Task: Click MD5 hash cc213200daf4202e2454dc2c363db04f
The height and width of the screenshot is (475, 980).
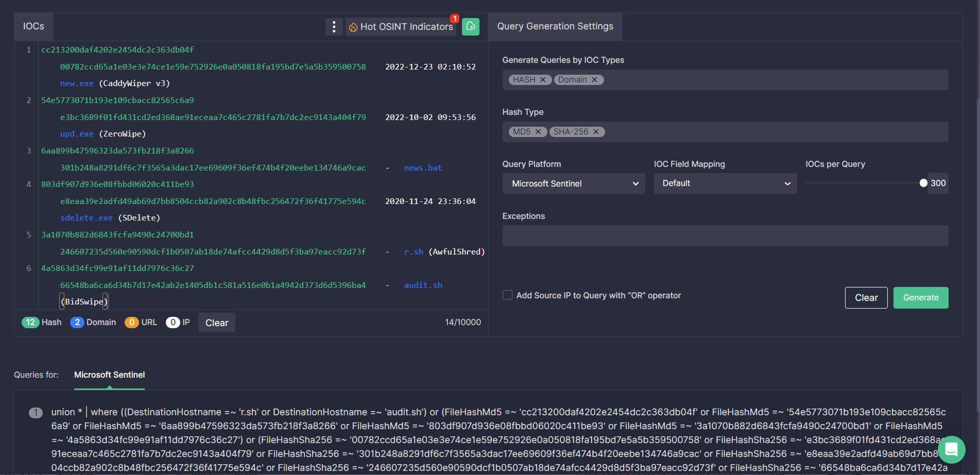Action: pyautogui.click(x=117, y=50)
